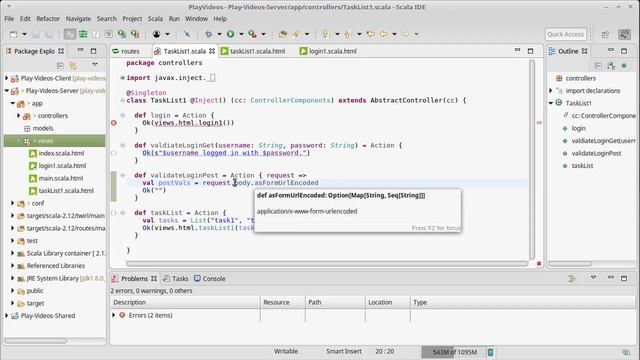Viewport: 640px width, 360px height.
Task: Click the Back navigation arrow icon
Action: pos(383,34)
